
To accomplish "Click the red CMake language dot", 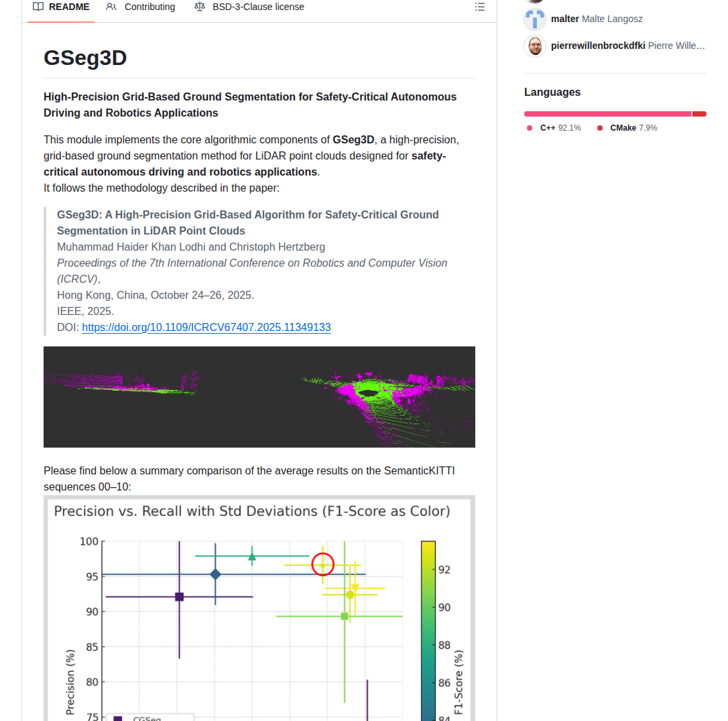I will (599, 127).
